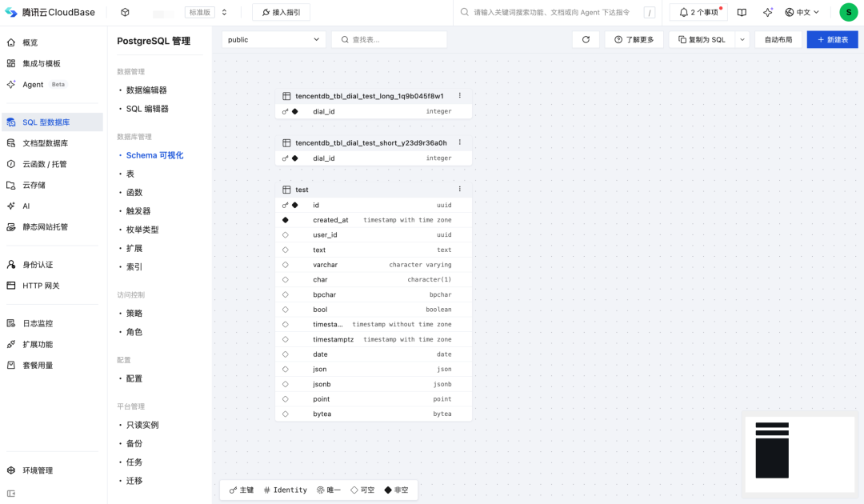
Task: Click the 接入指引 button
Action: 281,12
